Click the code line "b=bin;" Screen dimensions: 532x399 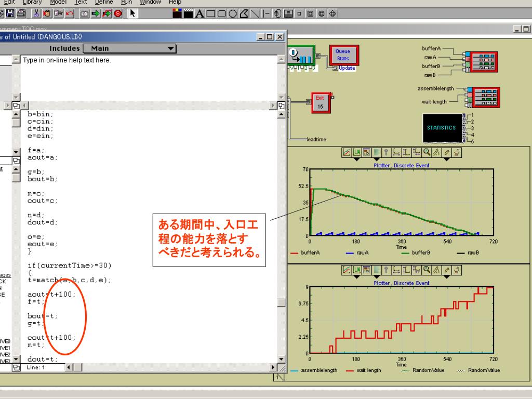point(41,114)
